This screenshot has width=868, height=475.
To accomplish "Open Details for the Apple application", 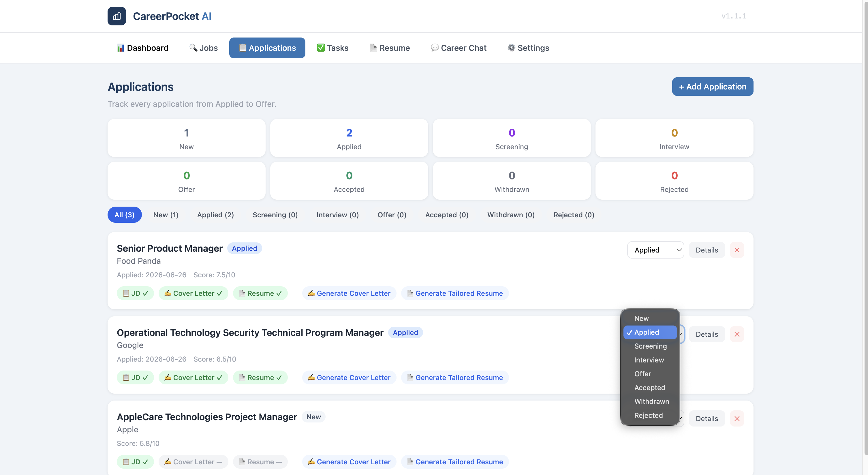I will click(x=707, y=419).
